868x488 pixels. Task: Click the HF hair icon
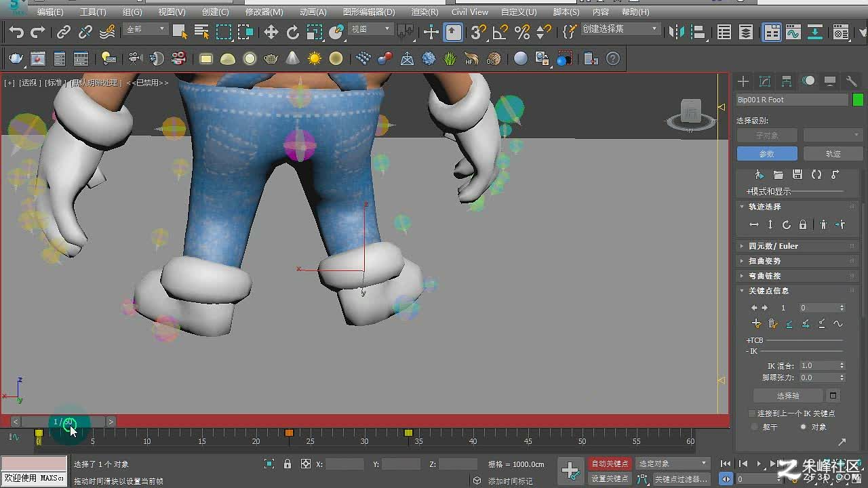tap(472, 59)
